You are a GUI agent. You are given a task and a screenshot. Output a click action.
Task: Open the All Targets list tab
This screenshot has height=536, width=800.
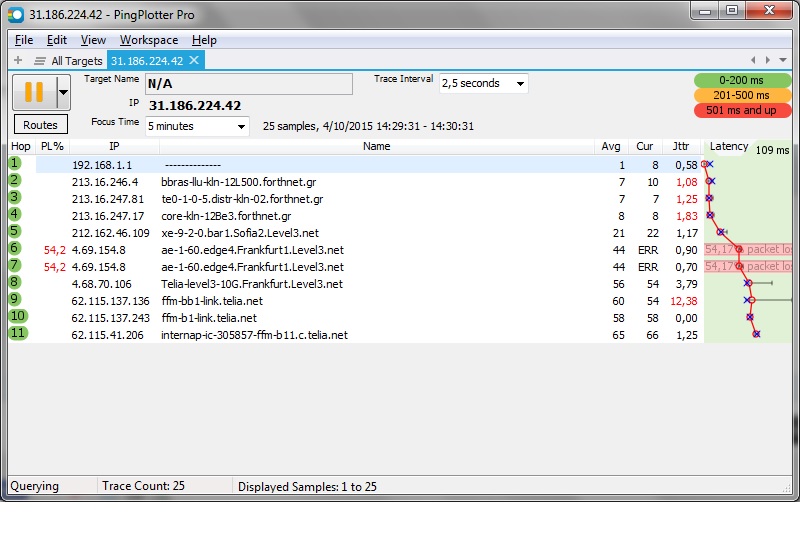[68, 61]
